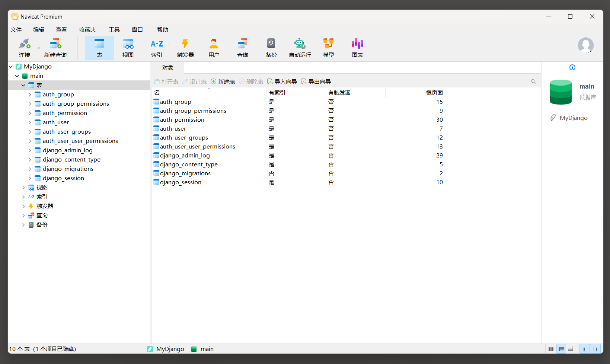The height and width of the screenshot is (364, 610).
Task: Select django_content_type row in object list
Action: click(299, 165)
